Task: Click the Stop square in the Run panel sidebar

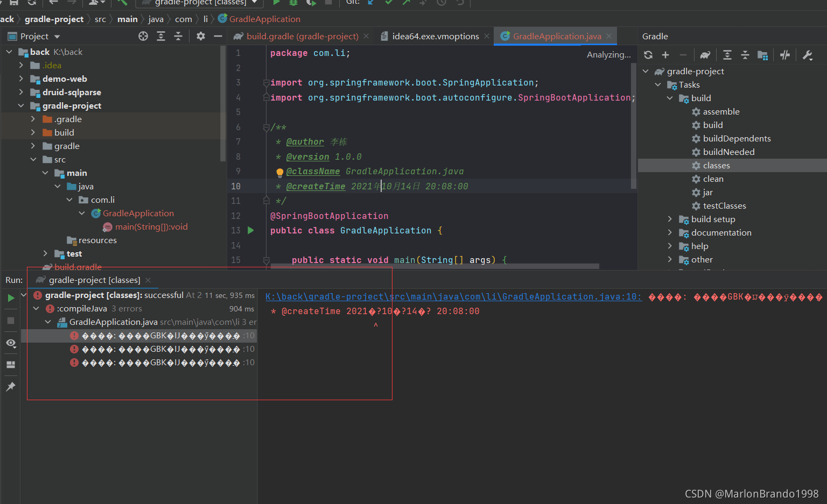Action: (11, 321)
